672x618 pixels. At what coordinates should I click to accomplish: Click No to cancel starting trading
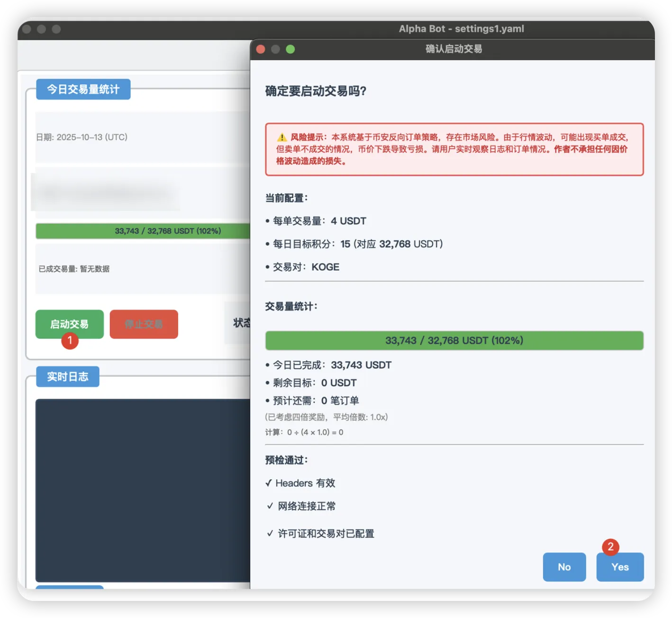coord(564,567)
